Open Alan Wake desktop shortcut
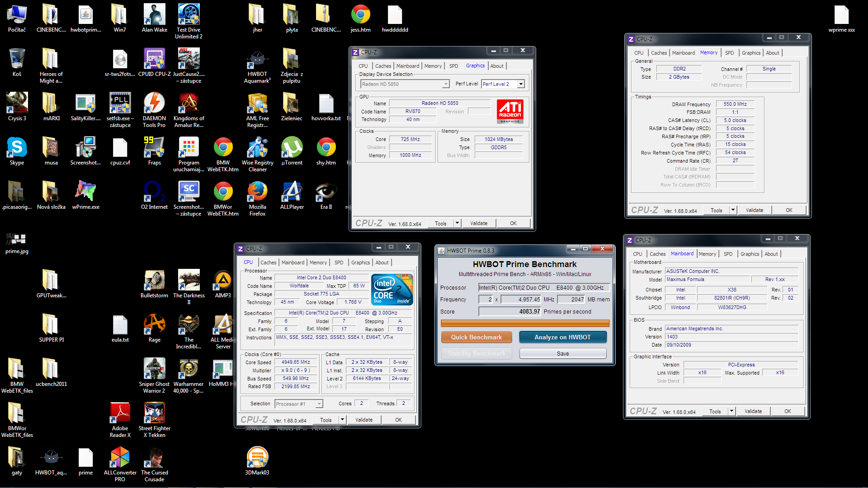The image size is (868, 488). (x=154, y=18)
